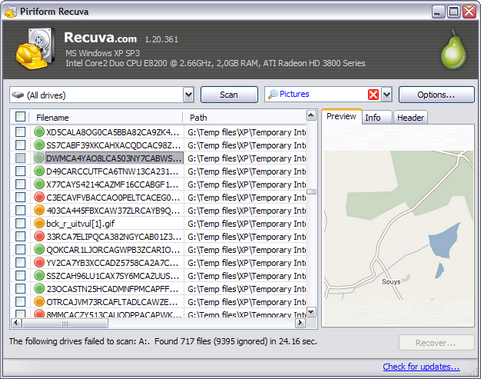Click the green status dot for D49CARCCUTFCA6TNW13CA231
Screen dimensions: 481x379
coord(39,171)
